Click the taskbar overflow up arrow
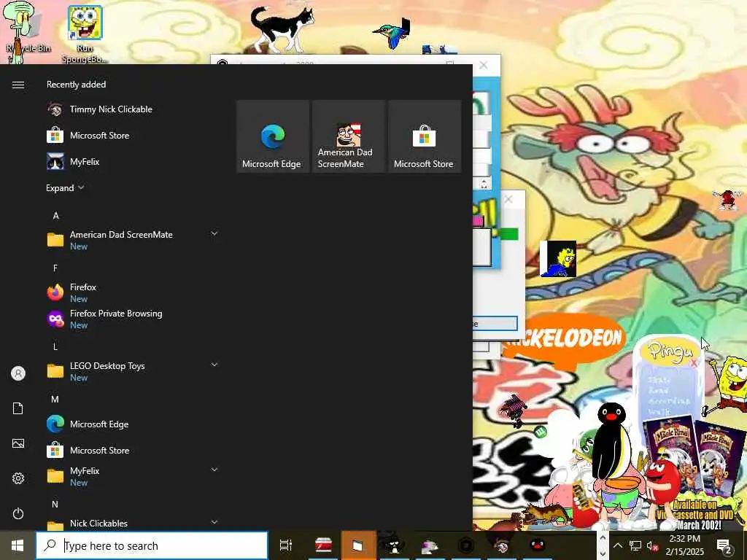The width and height of the screenshot is (747, 560). [x=603, y=538]
